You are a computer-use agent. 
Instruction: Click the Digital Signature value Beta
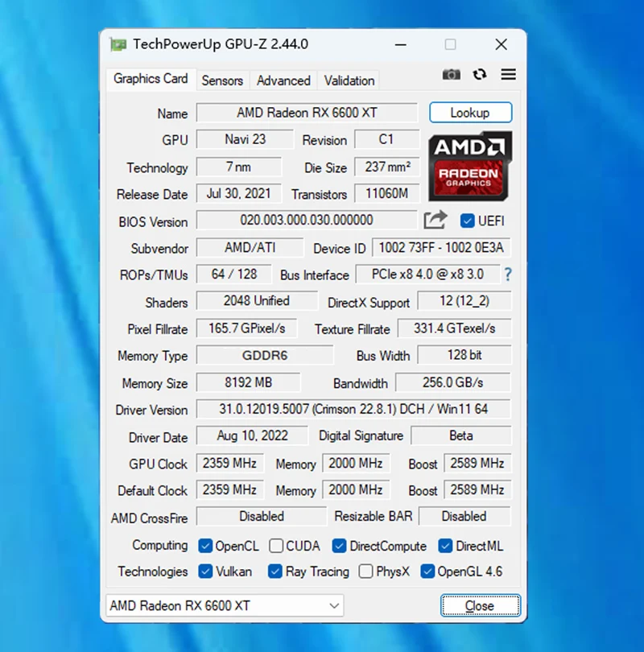tap(461, 435)
